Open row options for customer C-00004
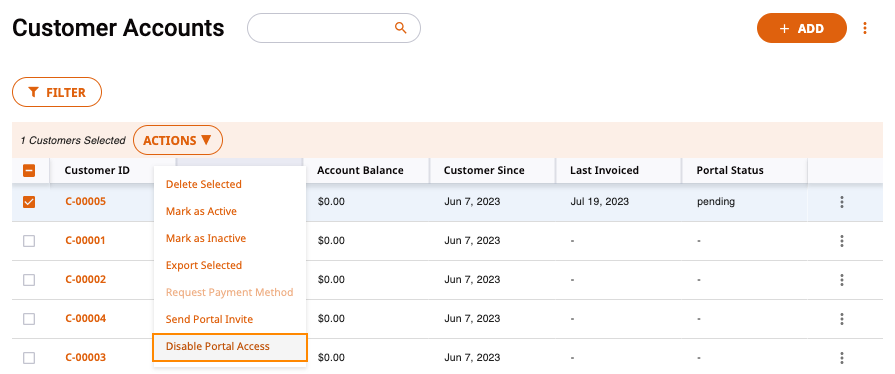Screen dimensions: 895x374 pos(841,319)
